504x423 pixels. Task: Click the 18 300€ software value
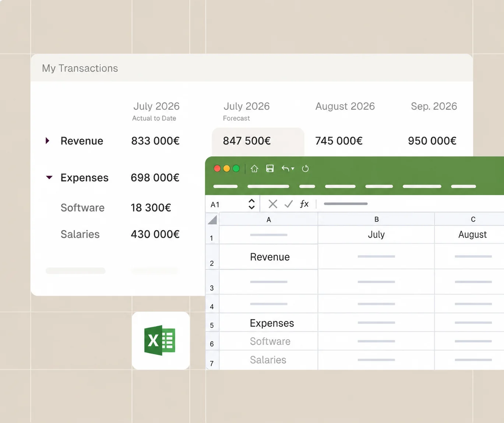151,208
